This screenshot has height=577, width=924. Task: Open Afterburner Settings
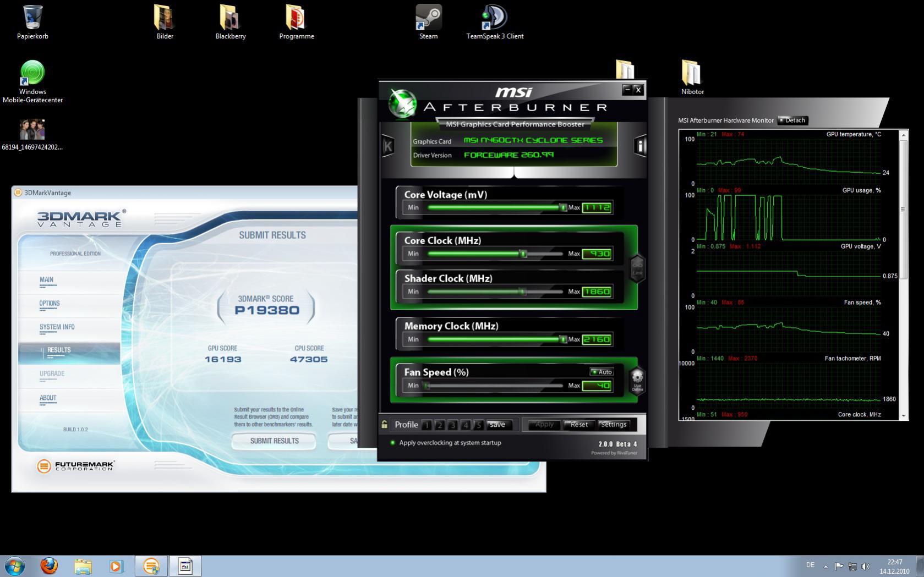pyautogui.click(x=614, y=425)
